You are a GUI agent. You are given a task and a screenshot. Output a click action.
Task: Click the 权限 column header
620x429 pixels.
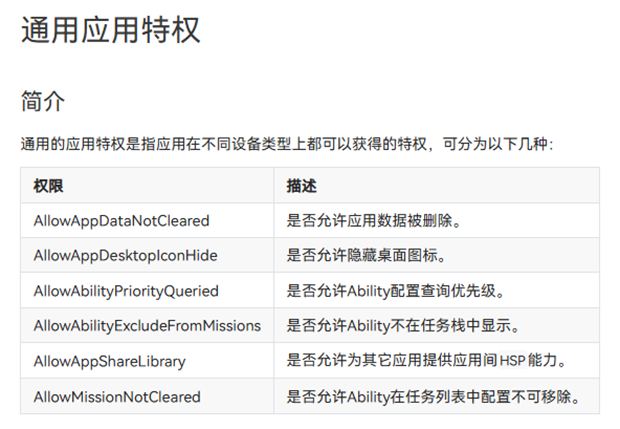(48, 185)
